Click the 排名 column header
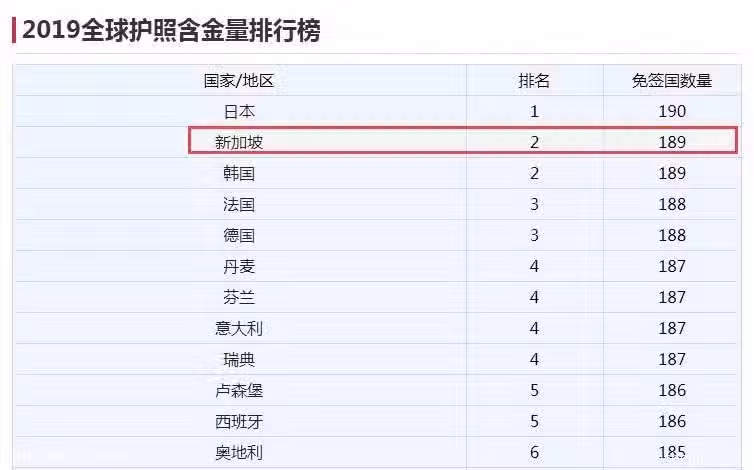Image resolution: width=754 pixels, height=470 pixels. 534,81
